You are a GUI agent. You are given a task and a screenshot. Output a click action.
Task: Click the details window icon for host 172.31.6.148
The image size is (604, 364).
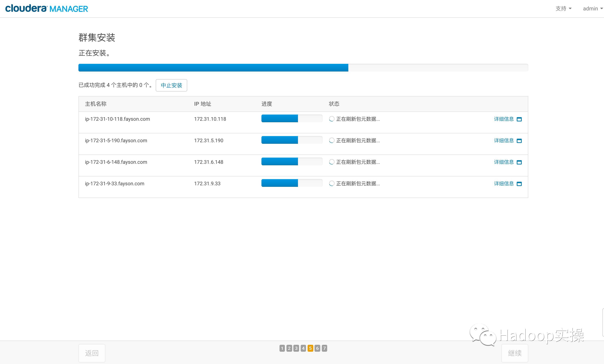coord(519,163)
